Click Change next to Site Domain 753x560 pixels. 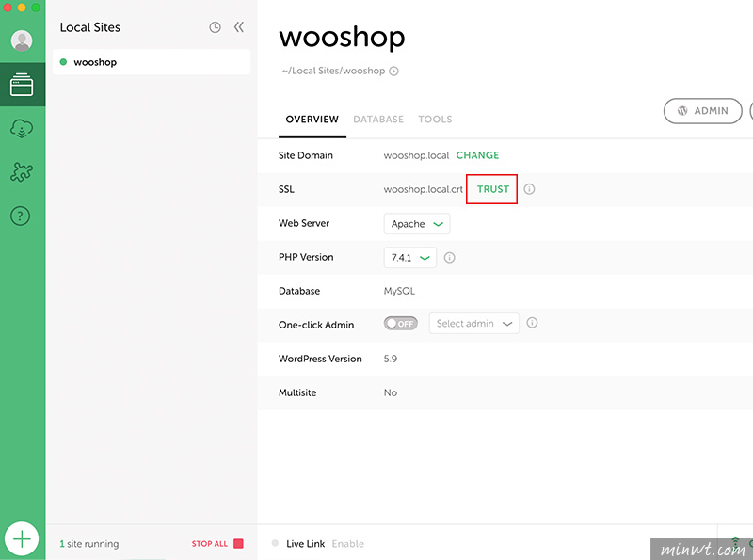tap(477, 155)
